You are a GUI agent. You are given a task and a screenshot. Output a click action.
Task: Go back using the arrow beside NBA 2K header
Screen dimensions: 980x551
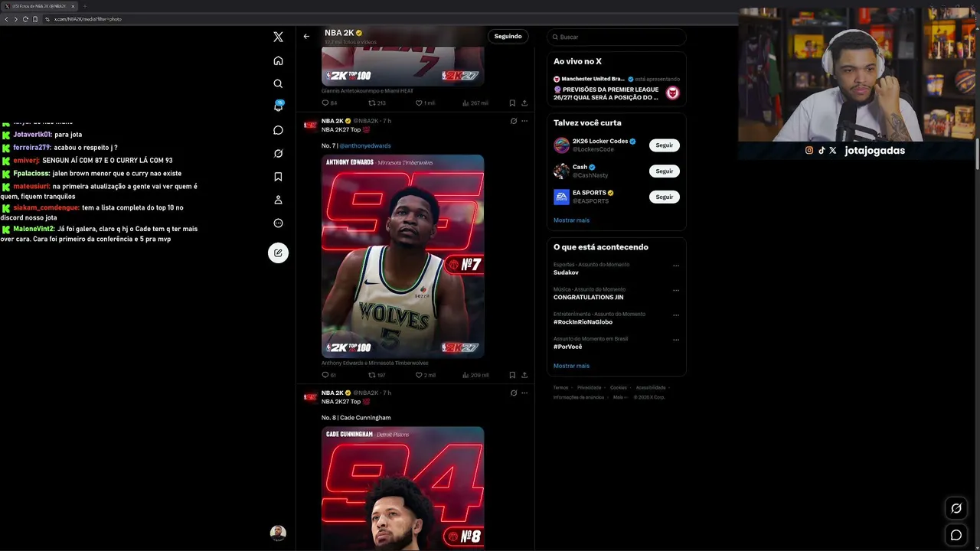tap(306, 36)
